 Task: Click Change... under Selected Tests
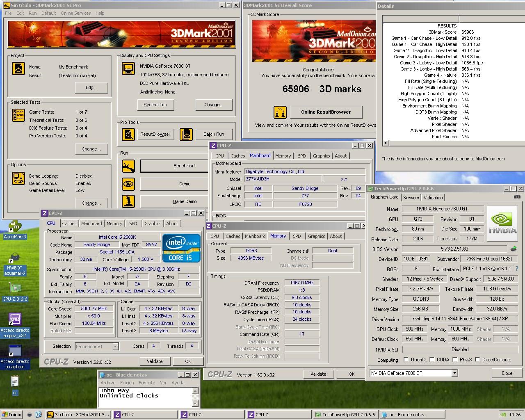(x=91, y=149)
